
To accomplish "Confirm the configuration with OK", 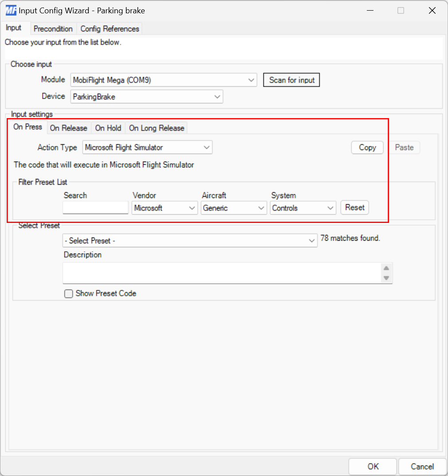I will 372,466.
